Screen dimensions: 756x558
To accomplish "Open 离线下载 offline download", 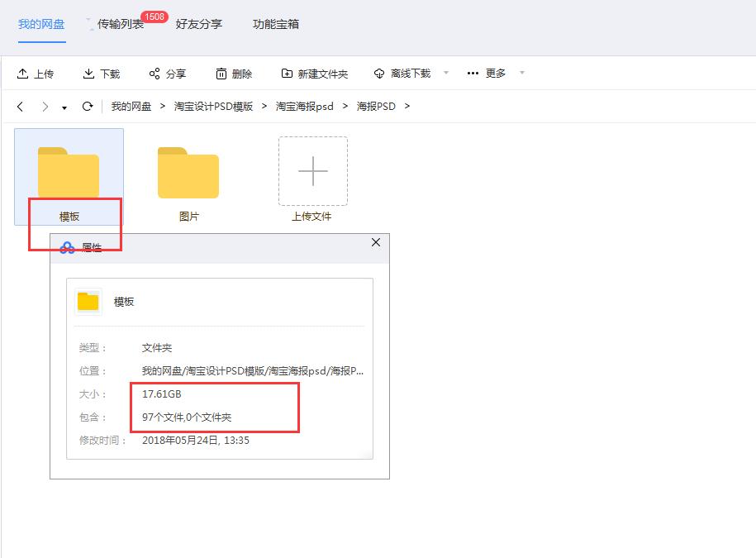I will coord(379,74).
